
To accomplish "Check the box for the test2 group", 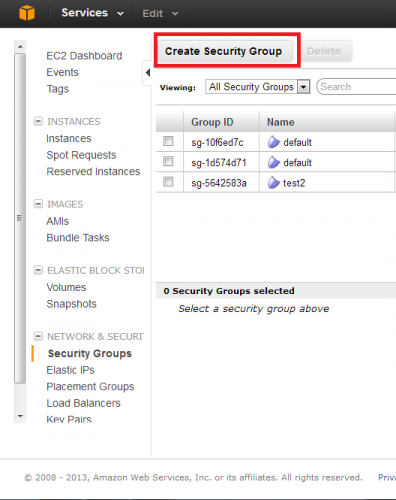I will pos(168,182).
